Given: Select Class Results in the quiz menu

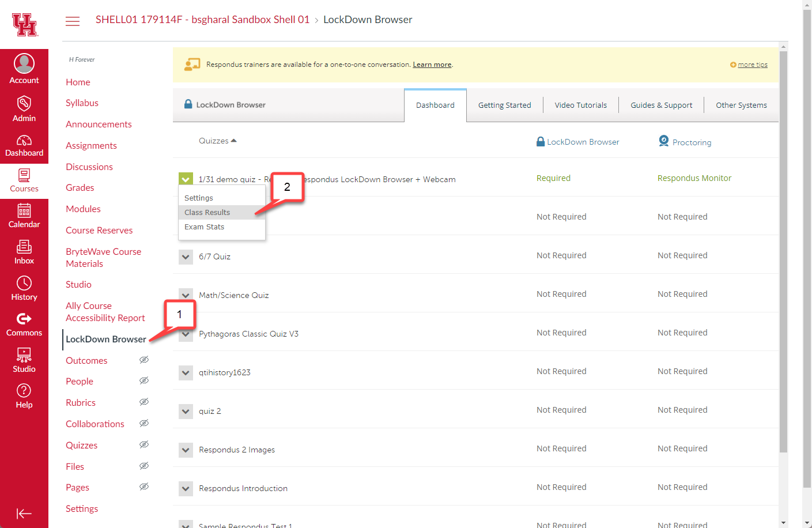Looking at the screenshot, I should tap(222, 212).
